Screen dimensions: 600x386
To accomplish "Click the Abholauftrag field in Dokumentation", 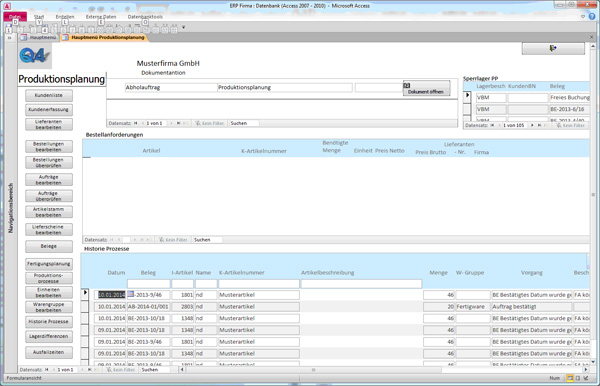I will click(171, 88).
